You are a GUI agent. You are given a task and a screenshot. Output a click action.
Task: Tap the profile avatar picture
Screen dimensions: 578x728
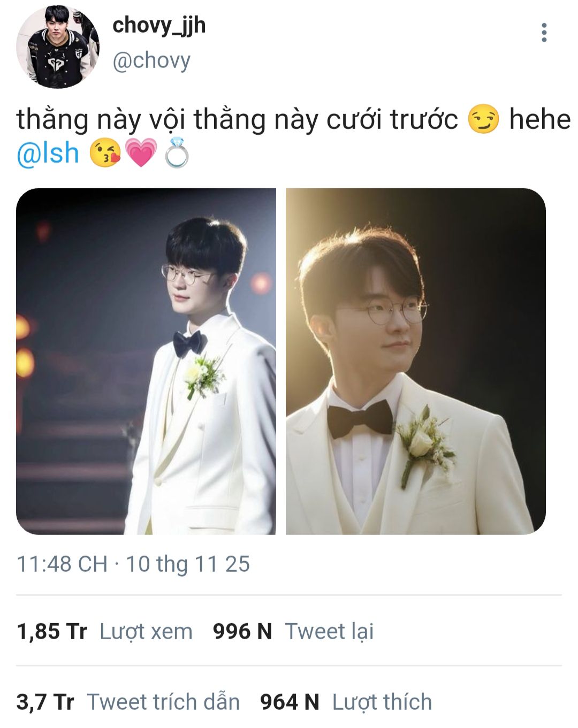[x=58, y=47]
